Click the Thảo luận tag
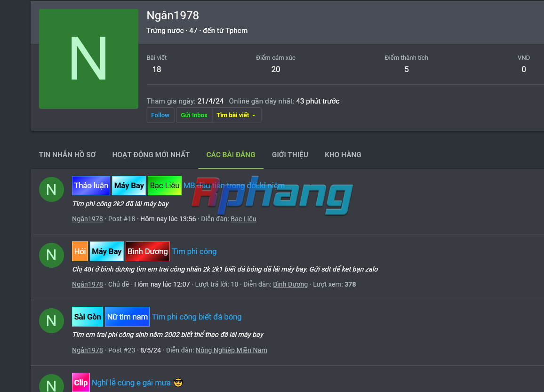Image resolution: width=544 pixels, height=392 pixels. pos(91,185)
